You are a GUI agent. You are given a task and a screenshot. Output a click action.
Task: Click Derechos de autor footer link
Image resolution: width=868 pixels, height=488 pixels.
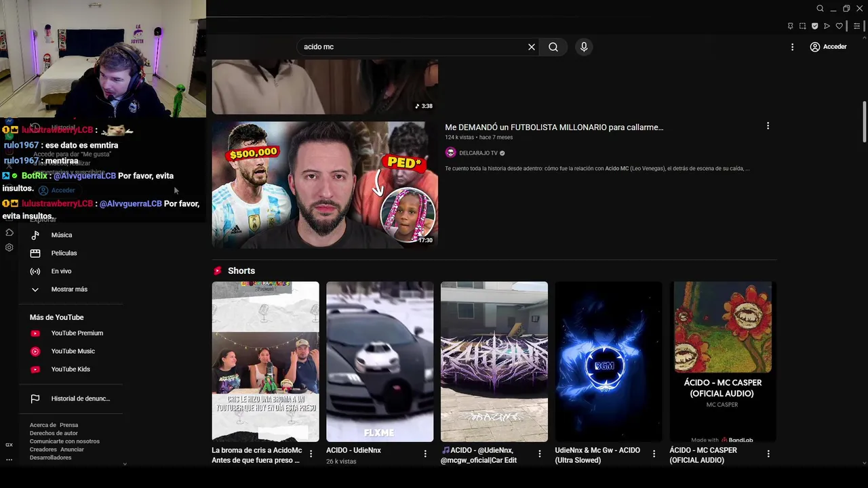[x=54, y=433]
